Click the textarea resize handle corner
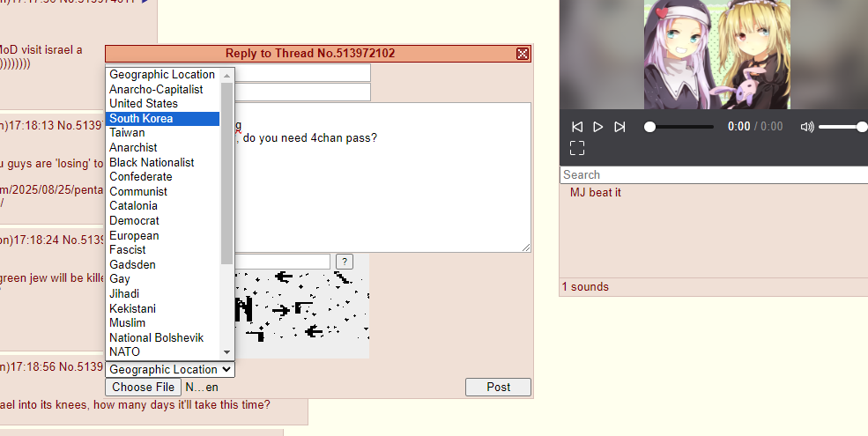The width and height of the screenshot is (868, 436). pyautogui.click(x=526, y=248)
